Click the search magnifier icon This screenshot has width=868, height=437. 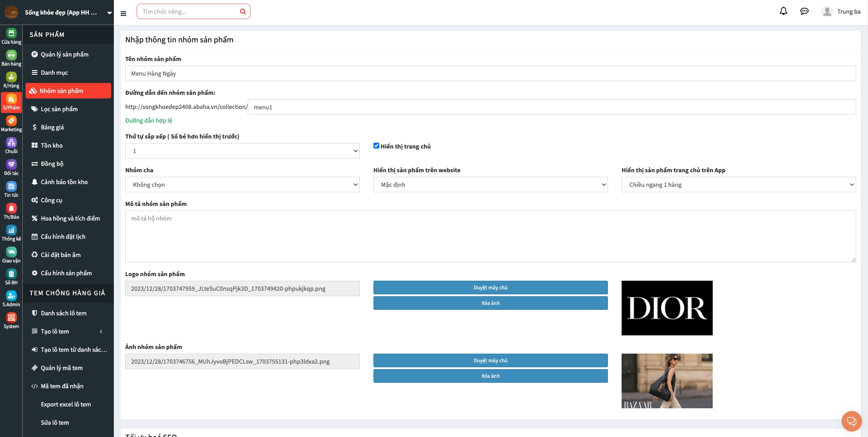[x=243, y=12]
